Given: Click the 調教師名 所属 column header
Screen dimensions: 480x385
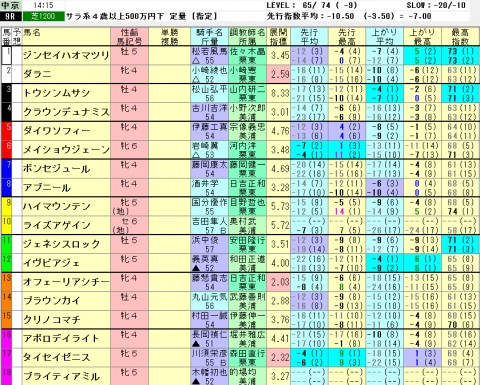Looking at the screenshot, I should pos(247,37).
